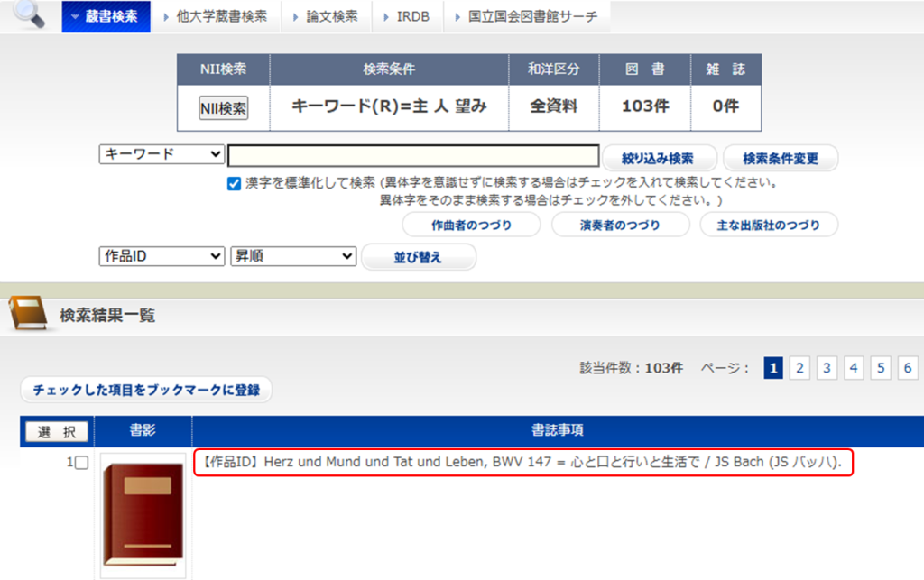Screen dimensions: 924x580
Task: Click the 絞り込み検索 button
Action: click(658, 158)
